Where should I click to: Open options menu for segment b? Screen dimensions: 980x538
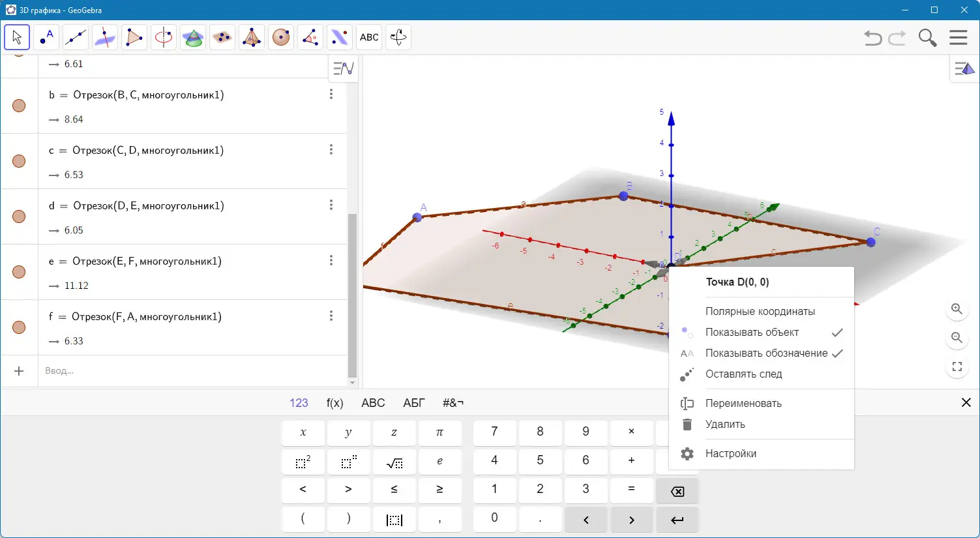[331, 94]
